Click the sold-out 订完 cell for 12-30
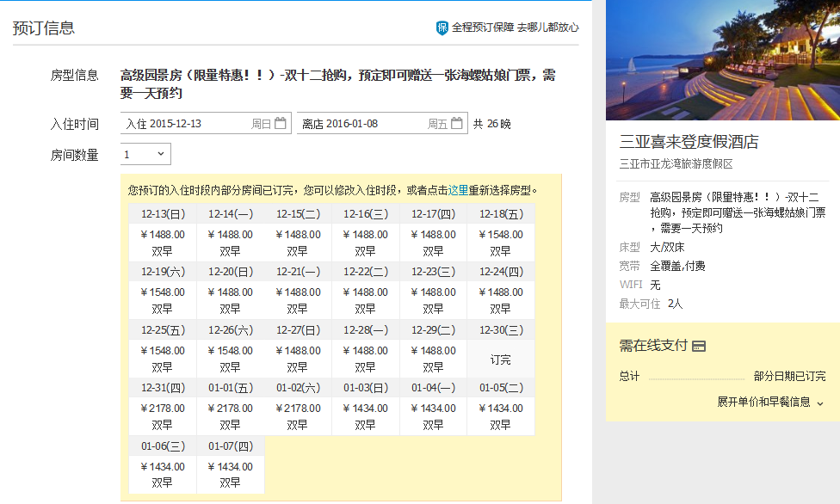Viewport: 840px width, 504px height. click(500, 360)
